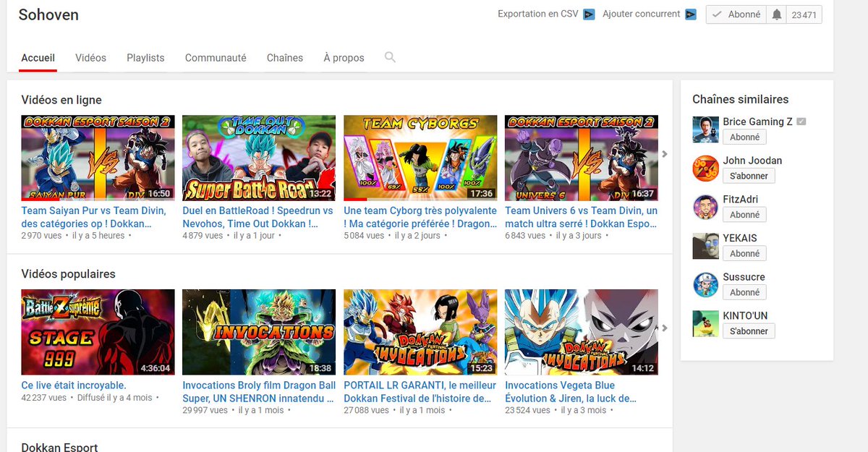Open FitzAdri channel avatar

[705, 208]
